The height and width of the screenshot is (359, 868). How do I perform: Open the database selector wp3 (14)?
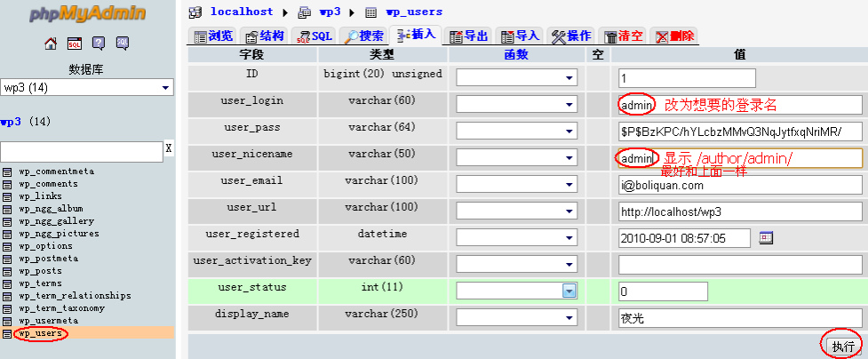coord(87,88)
